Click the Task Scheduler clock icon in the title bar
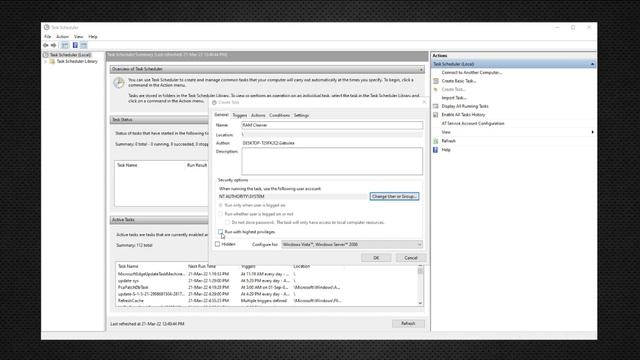Image resolution: width=640 pixels, height=360 pixels. coord(47,27)
